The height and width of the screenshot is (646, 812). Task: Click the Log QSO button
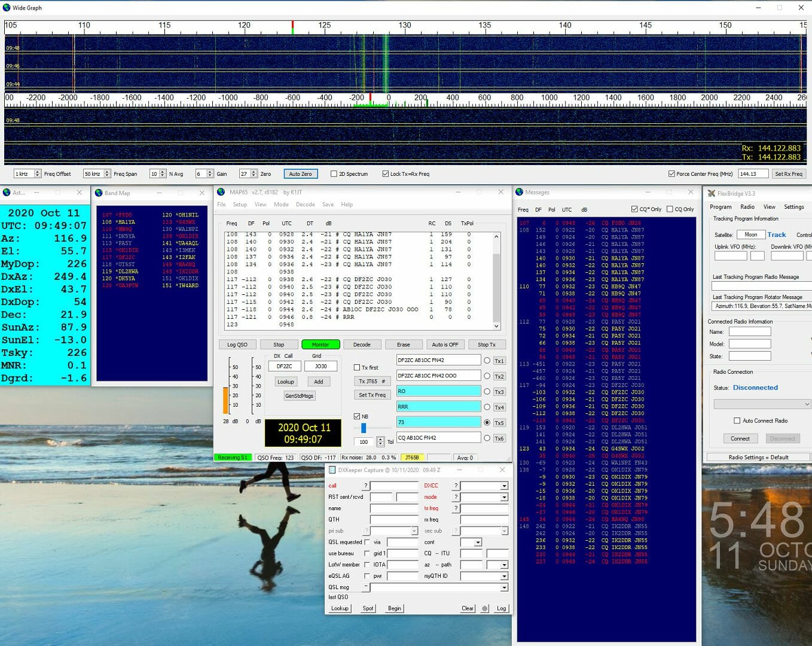pyautogui.click(x=237, y=345)
